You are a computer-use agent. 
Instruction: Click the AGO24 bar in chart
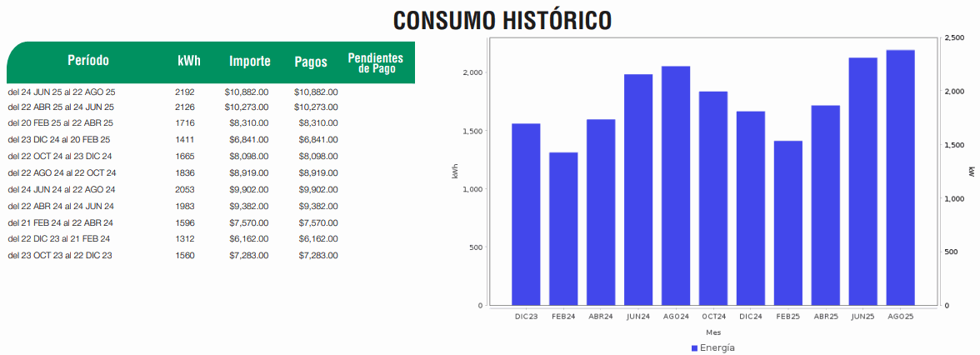pos(677,186)
